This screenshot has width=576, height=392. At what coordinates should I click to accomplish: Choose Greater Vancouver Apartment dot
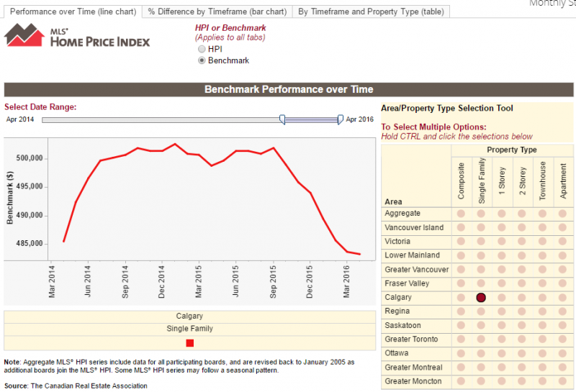coord(563,270)
